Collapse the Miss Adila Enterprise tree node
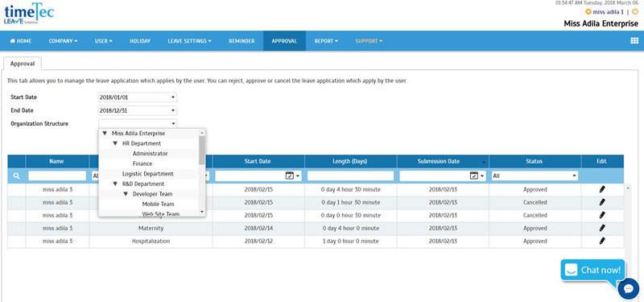The width and height of the screenshot is (644, 302). pos(105,134)
